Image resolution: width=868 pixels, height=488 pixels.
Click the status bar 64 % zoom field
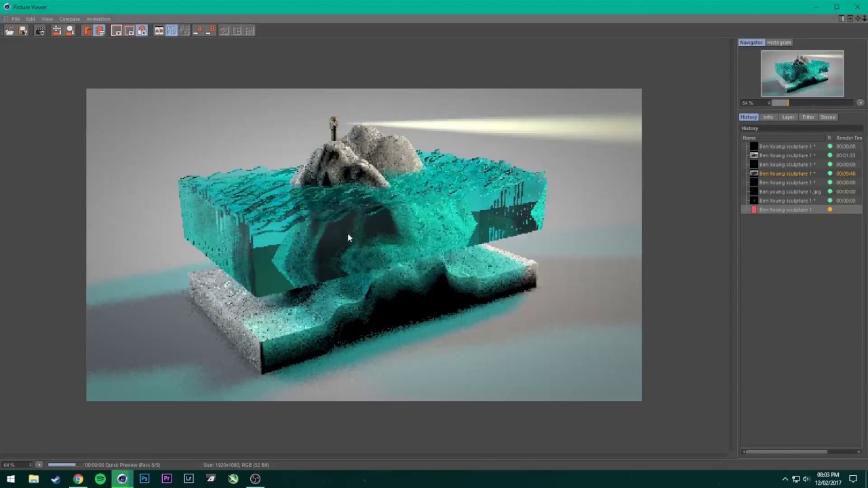click(x=14, y=465)
